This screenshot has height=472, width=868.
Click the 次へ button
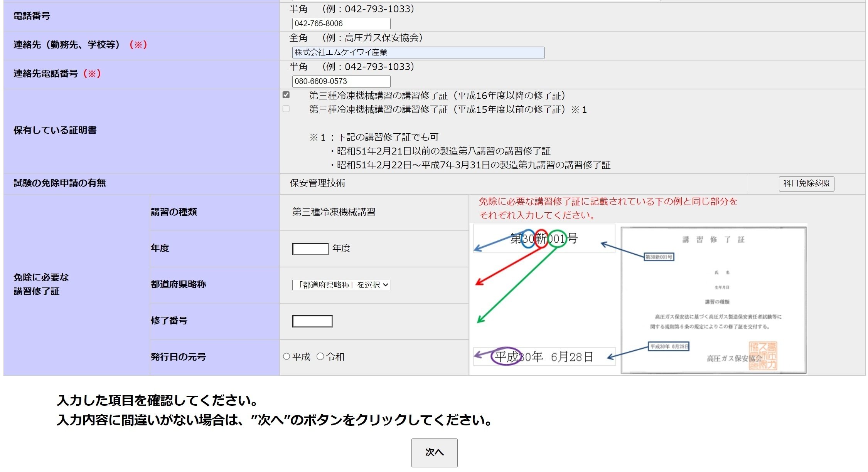click(434, 452)
